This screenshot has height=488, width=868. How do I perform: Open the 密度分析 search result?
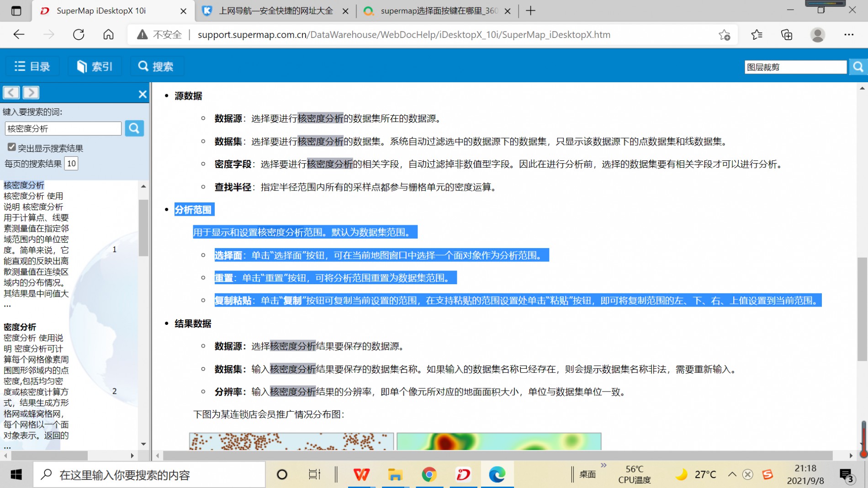20,327
